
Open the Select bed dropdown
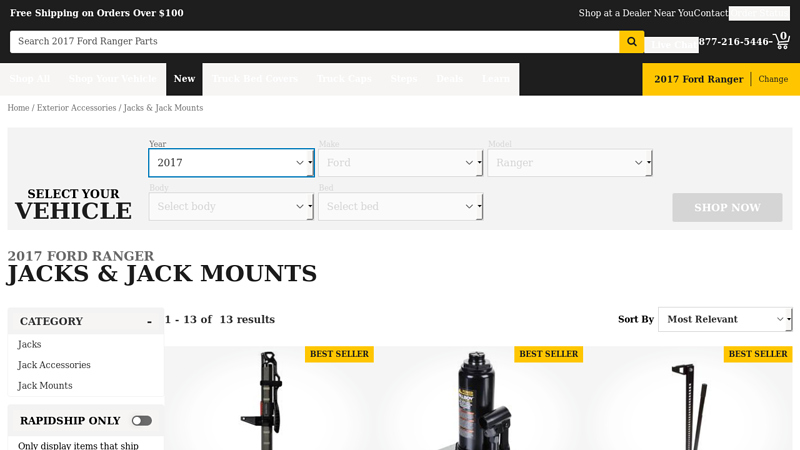click(401, 207)
